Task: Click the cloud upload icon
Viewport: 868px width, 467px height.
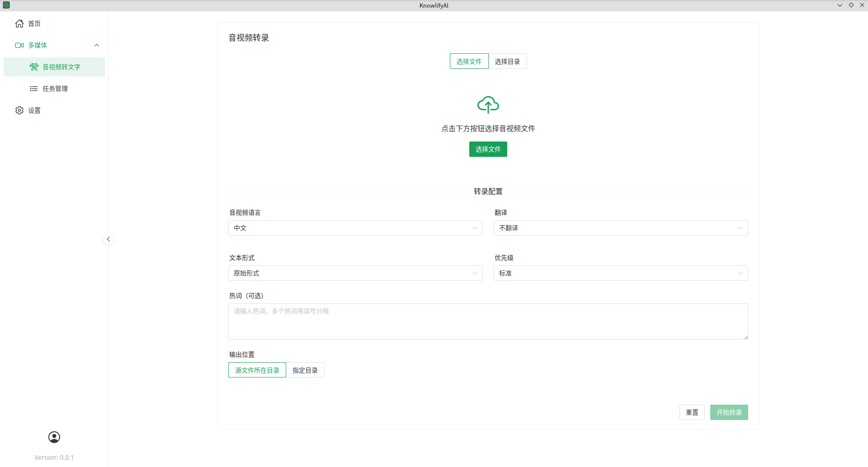Action: click(488, 105)
